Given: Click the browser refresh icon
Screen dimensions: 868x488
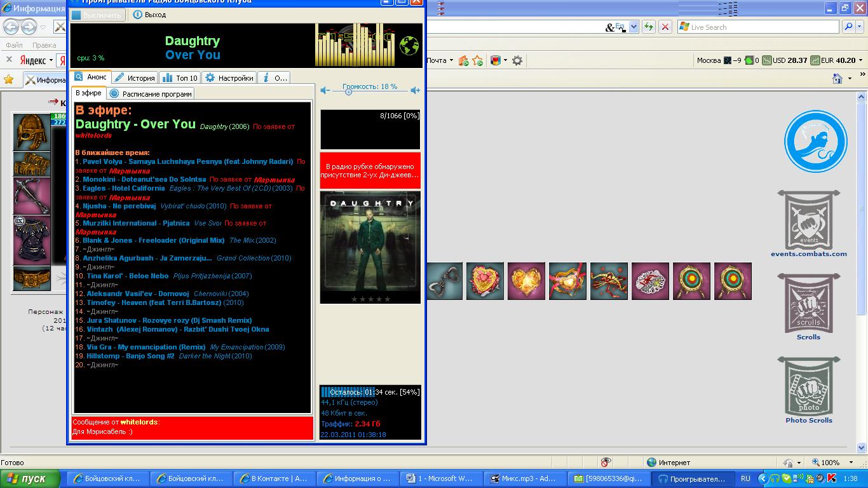Looking at the screenshot, I should pyautogui.click(x=648, y=27).
